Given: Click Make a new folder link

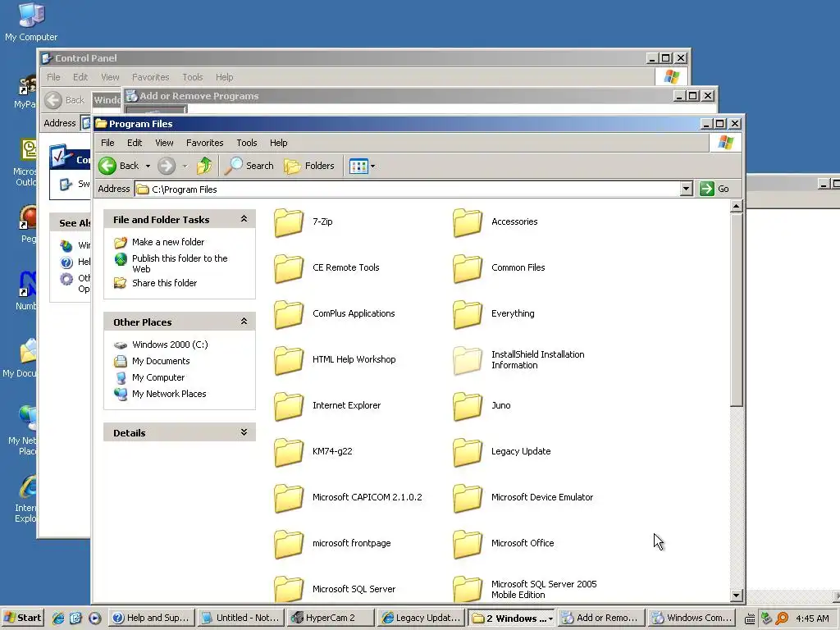Looking at the screenshot, I should coord(168,242).
